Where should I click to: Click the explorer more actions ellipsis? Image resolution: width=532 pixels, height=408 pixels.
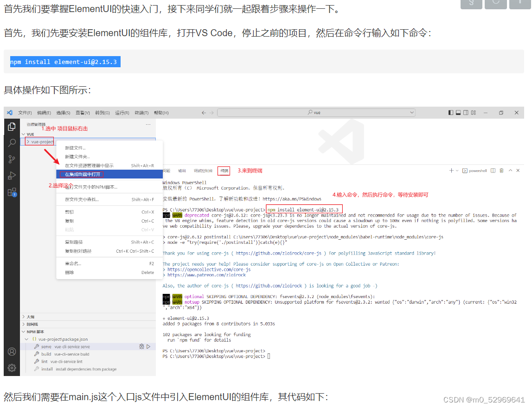pos(148,124)
